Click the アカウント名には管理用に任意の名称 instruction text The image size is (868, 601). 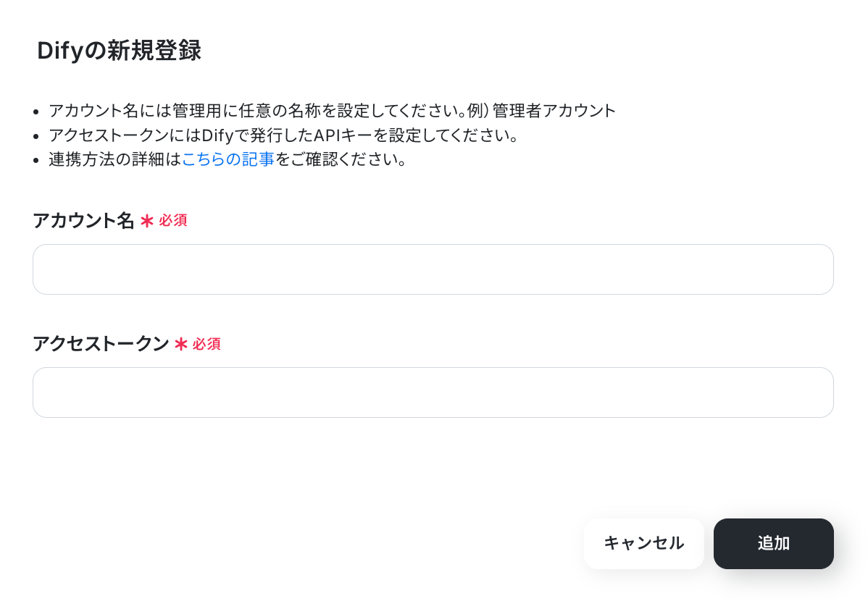click(x=257, y=111)
